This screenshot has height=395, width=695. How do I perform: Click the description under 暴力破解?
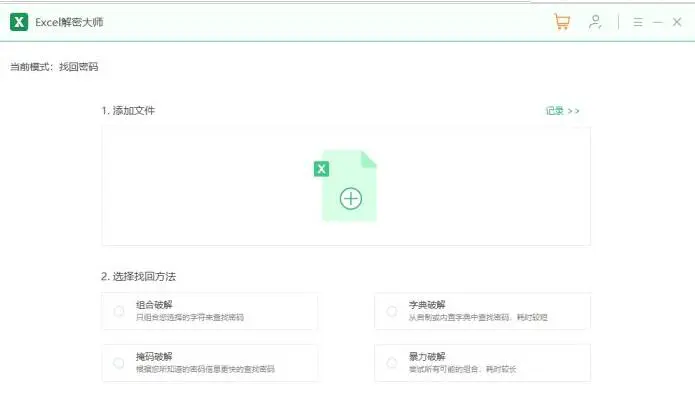[x=462, y=369]
